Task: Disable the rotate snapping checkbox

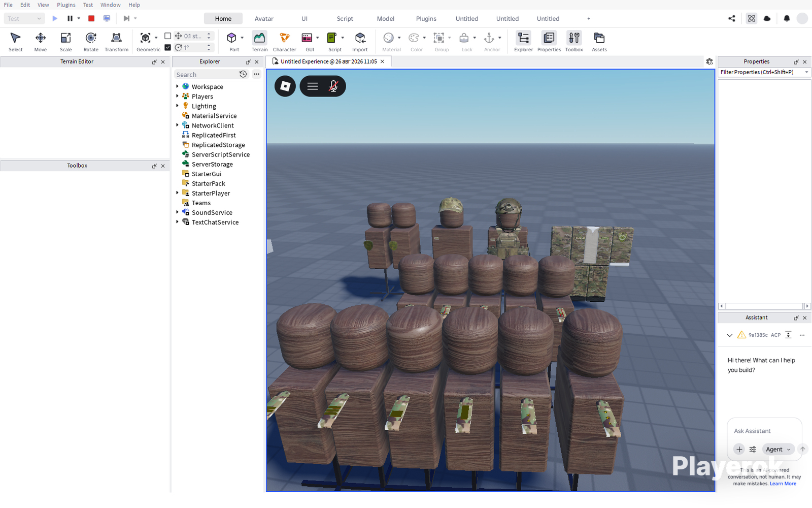Action: click(168, 47)
